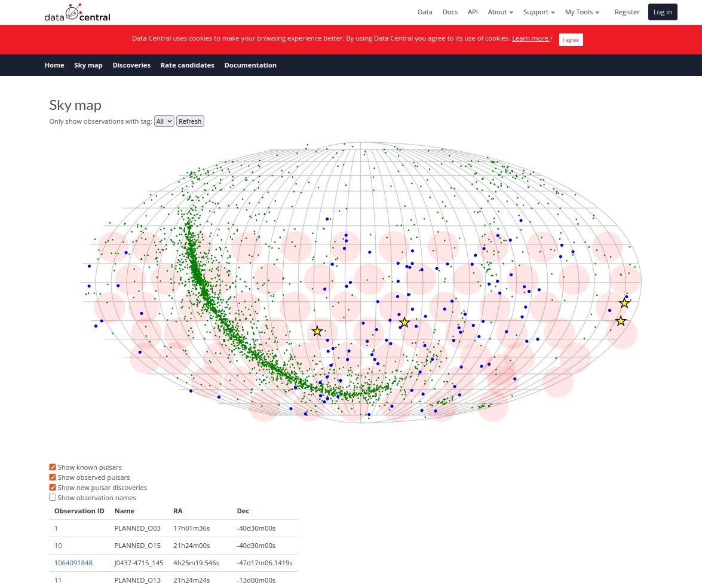Toggle Show observed pulsars checkbox
The image size is (702, 588).
53,477
